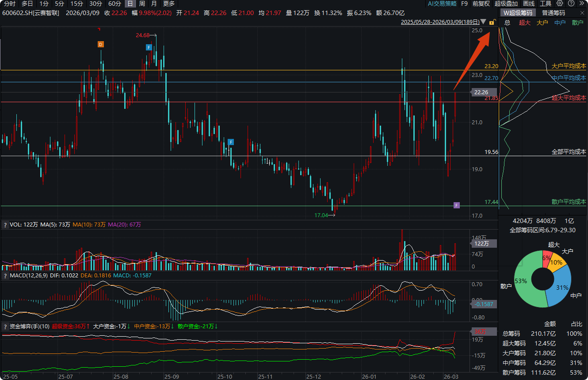Click the purple F marker near 17.44 line
The height and width of the screenshot is (380, 588).
(x=457, y=205)
